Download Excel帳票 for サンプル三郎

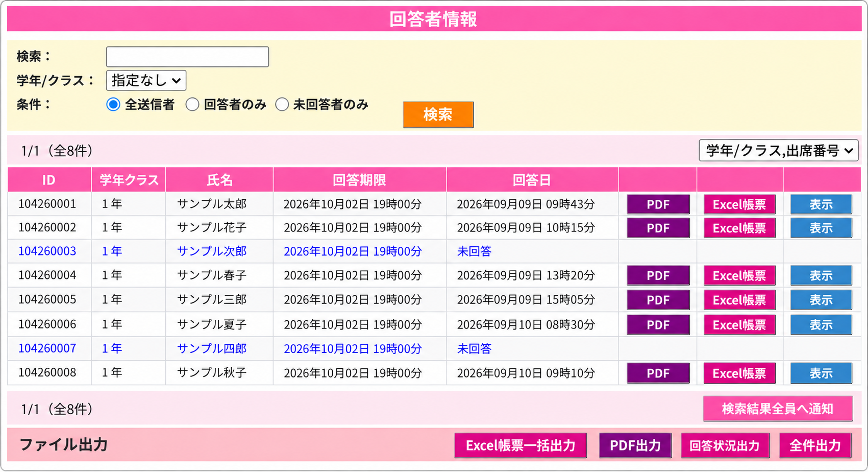pyautogui.click(x=739, y=300)
